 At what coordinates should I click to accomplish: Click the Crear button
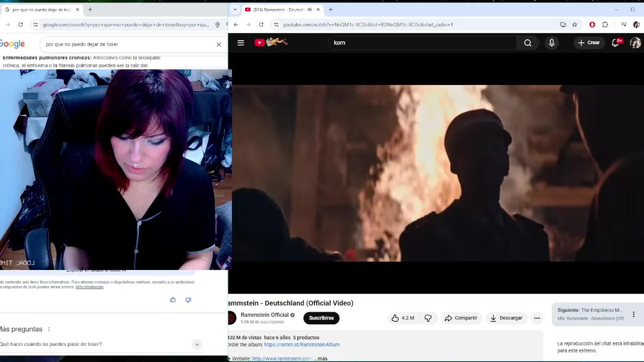tap(589, 43)
